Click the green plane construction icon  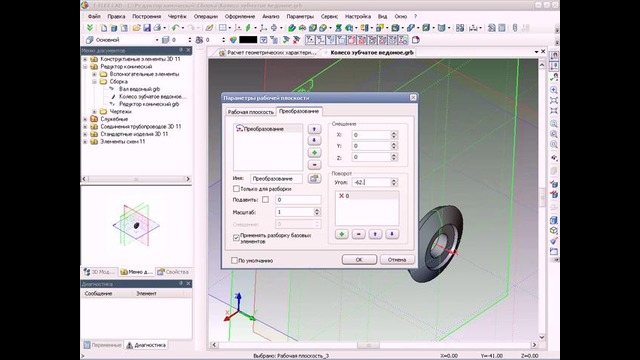tap(248, 28)
